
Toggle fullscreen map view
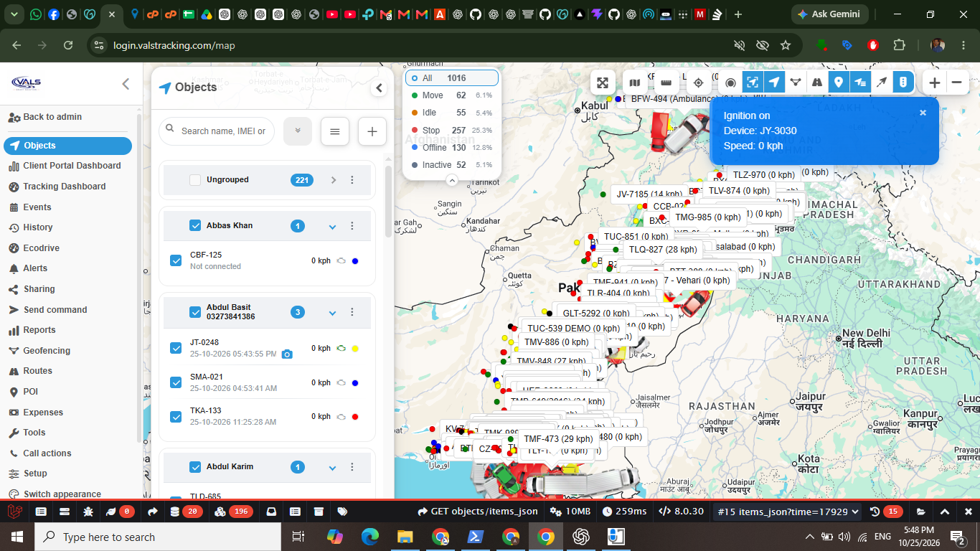tap(603, 83)
